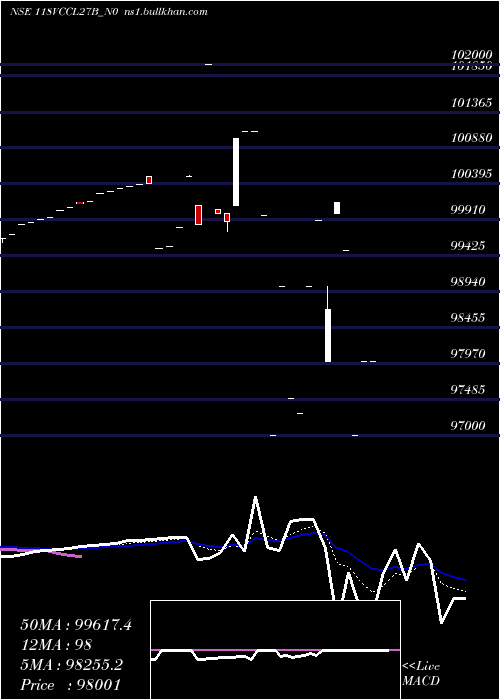Click inside the MACD inset chart panel
Screen dimensions: 500x700
click(275, 650)
